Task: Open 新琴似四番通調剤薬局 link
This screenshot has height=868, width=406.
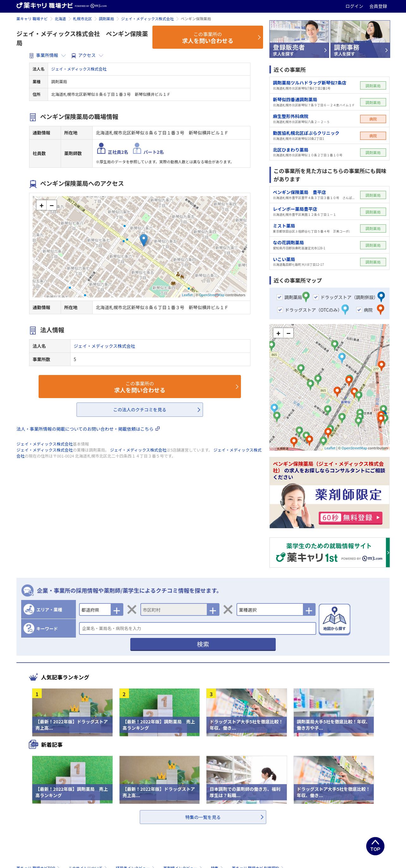Action: click(295, 99)
